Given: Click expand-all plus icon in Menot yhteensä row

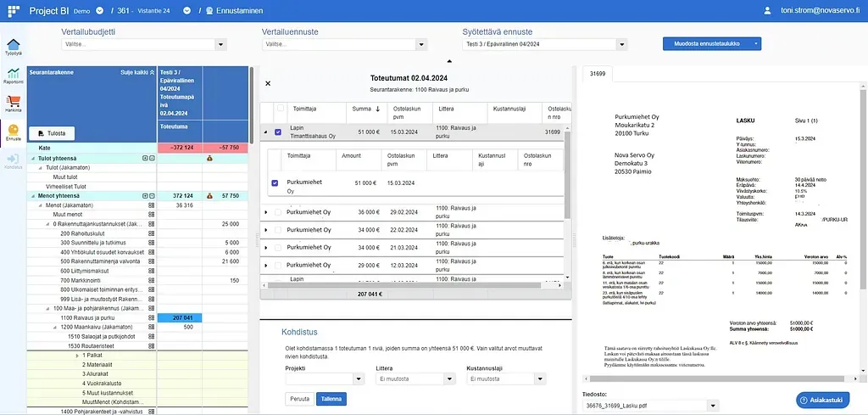Looking at the screenshot, I should coord(146,195).
